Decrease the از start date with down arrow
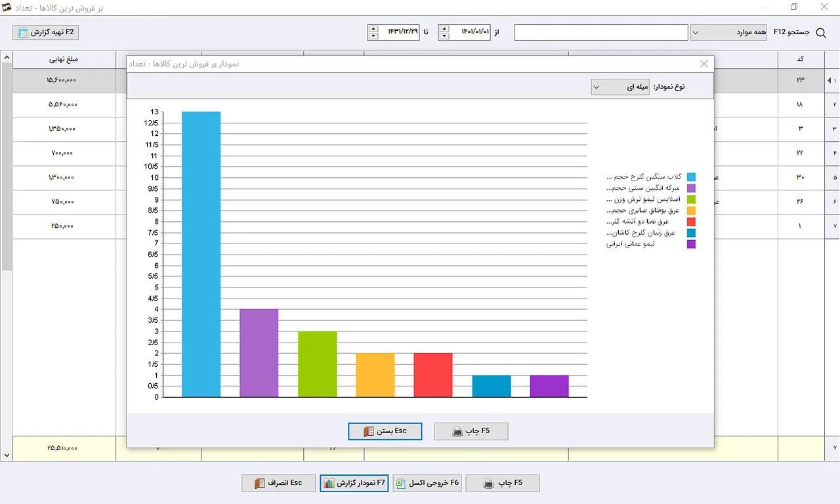 click(x=444, y=36)
